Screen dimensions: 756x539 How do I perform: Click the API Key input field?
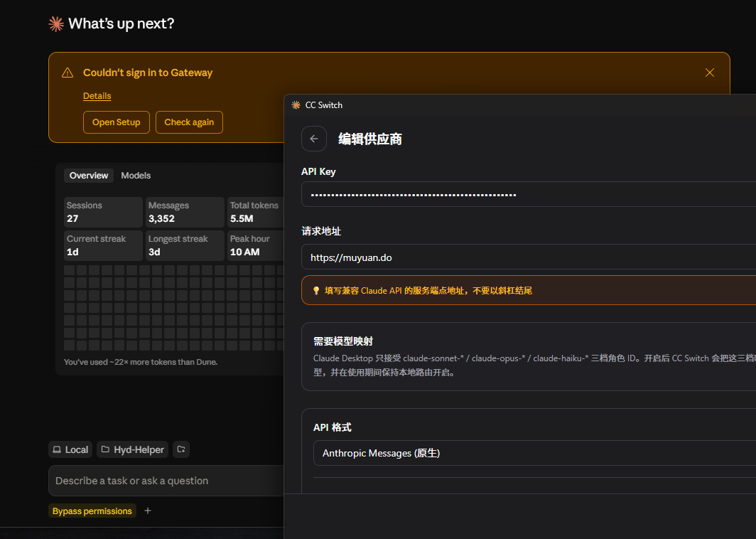tap(529, 194)
